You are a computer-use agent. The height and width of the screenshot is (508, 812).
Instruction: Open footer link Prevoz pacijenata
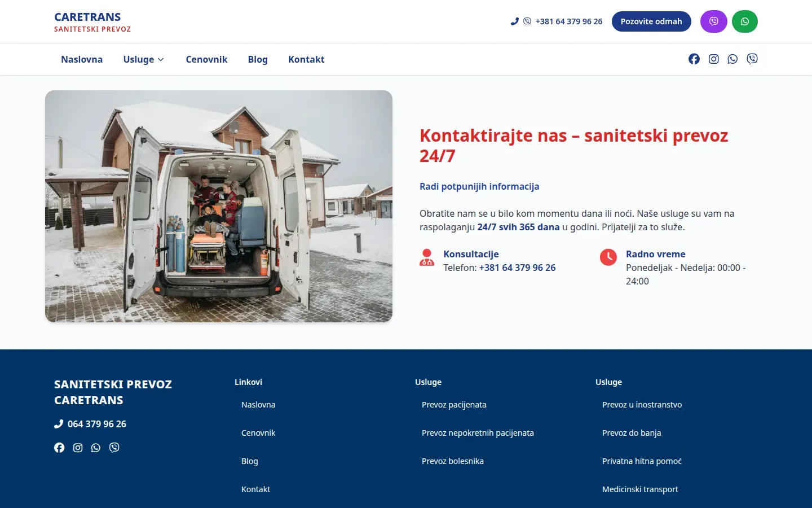[454, 405]
